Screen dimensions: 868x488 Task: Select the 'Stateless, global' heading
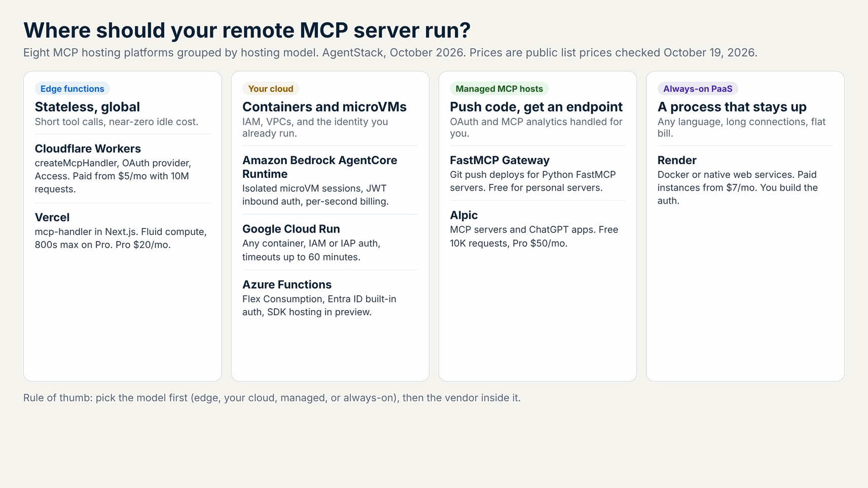(x=87, y=107)
